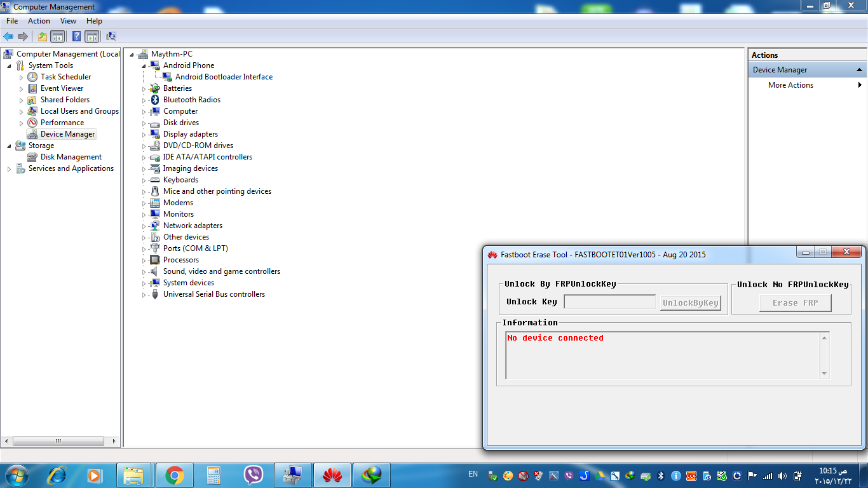Click the EN language indicator on taskbar
The width and height of the screenshot is (868, 488).
(x=473, y=474)
